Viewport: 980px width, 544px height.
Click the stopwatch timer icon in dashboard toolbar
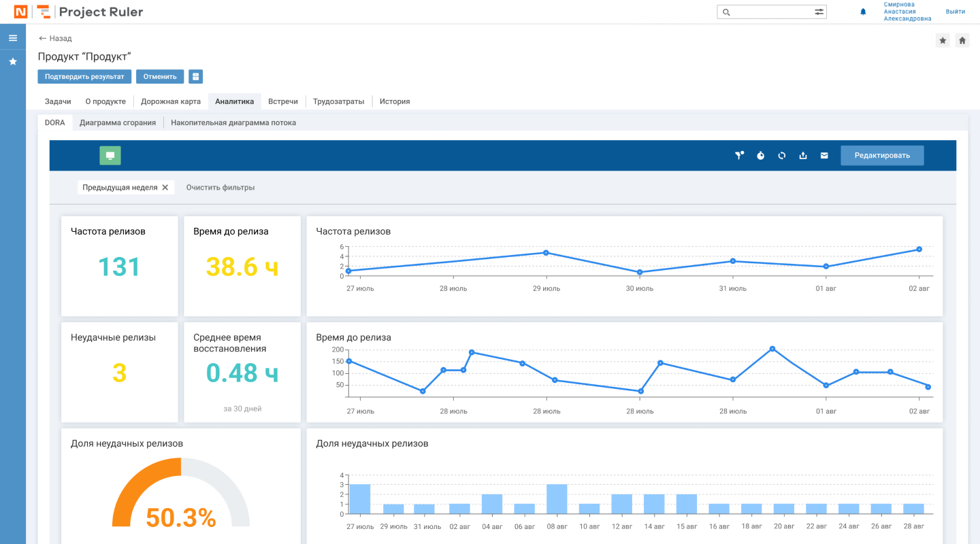[x=761, y=156]
